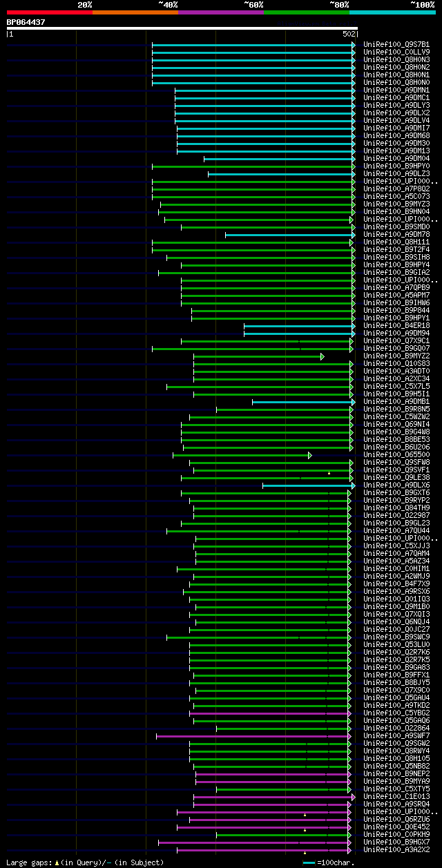Viewport: 442px width, 868px height.
Task: Click the red 20% identity legend segment
Action: (50, 12)
